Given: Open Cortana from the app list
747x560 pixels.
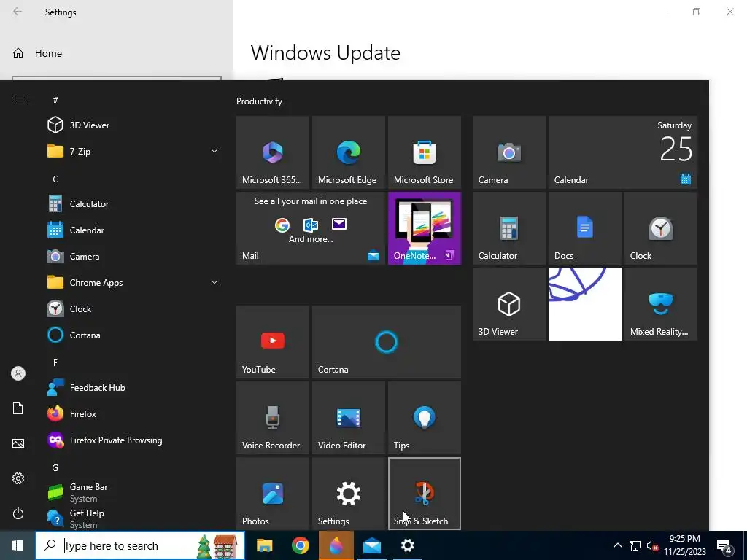Looking at the screenshot, I should point(134,335).
